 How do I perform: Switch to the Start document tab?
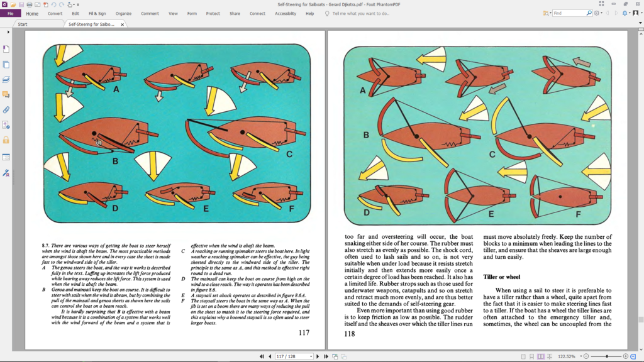coord(23,25)
